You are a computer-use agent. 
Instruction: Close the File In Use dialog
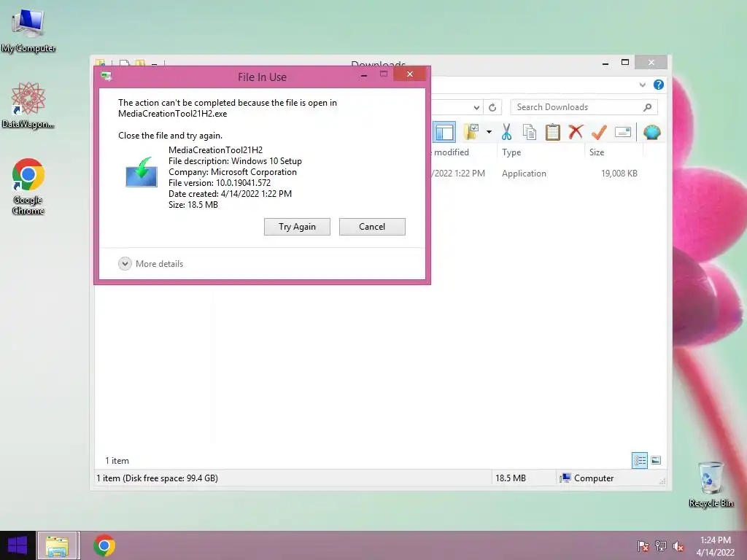(x=410, y=74)
